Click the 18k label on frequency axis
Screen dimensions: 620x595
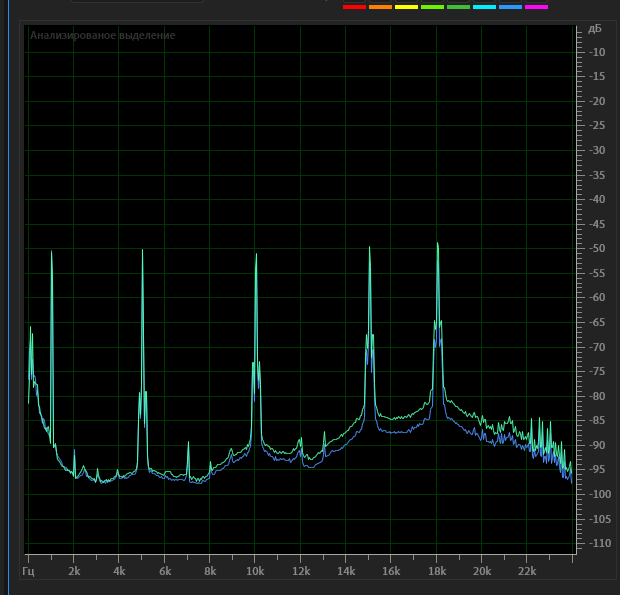[x=437, y=571]
